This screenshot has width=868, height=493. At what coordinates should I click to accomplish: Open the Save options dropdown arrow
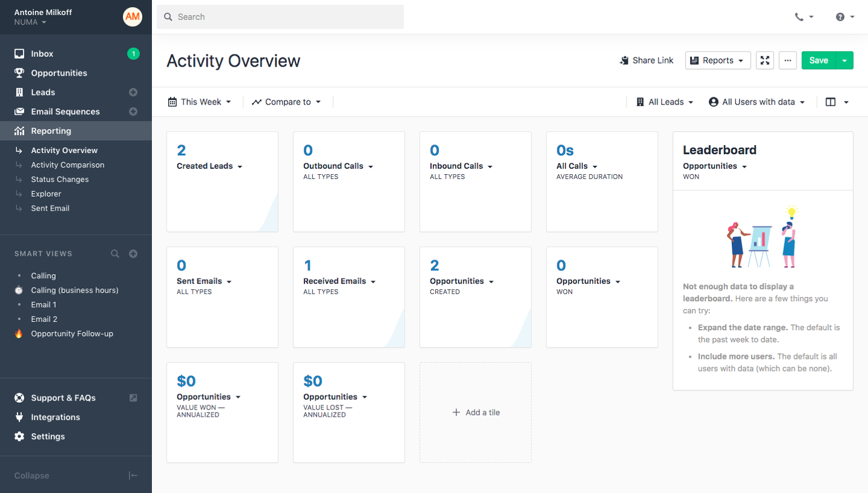tap(845, 60)
